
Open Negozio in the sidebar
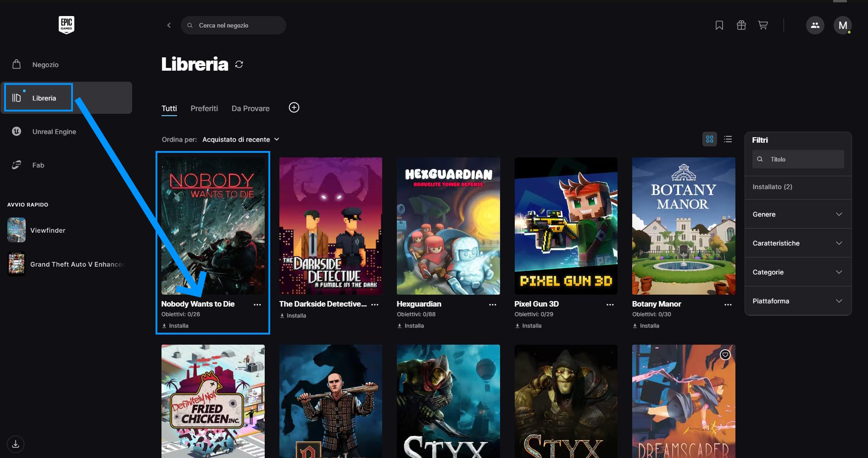(x=45, y=65)
